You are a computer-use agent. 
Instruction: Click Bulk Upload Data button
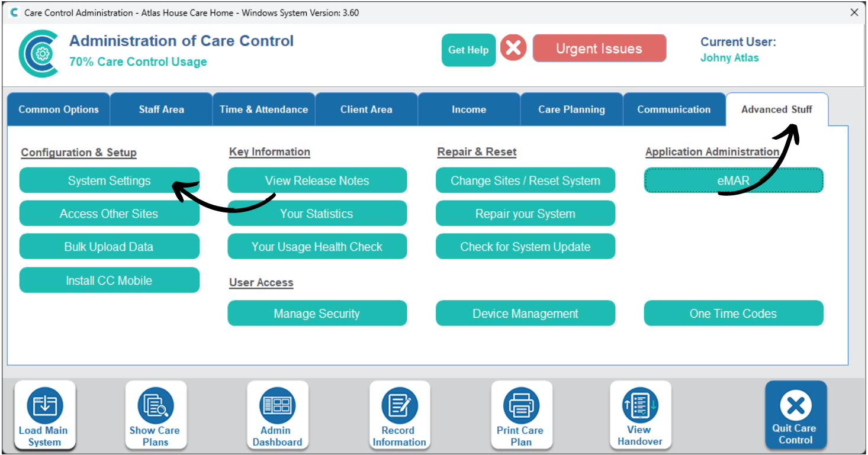(109, 247)
